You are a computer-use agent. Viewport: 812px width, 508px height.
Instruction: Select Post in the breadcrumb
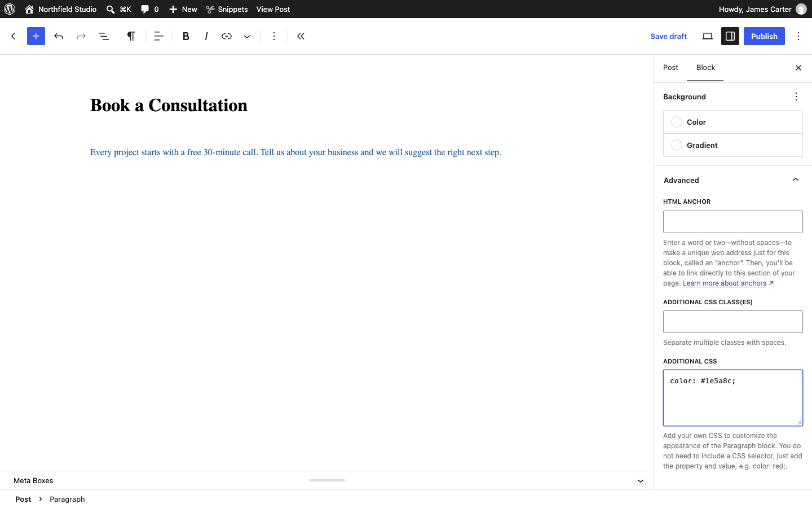(23, 499)
